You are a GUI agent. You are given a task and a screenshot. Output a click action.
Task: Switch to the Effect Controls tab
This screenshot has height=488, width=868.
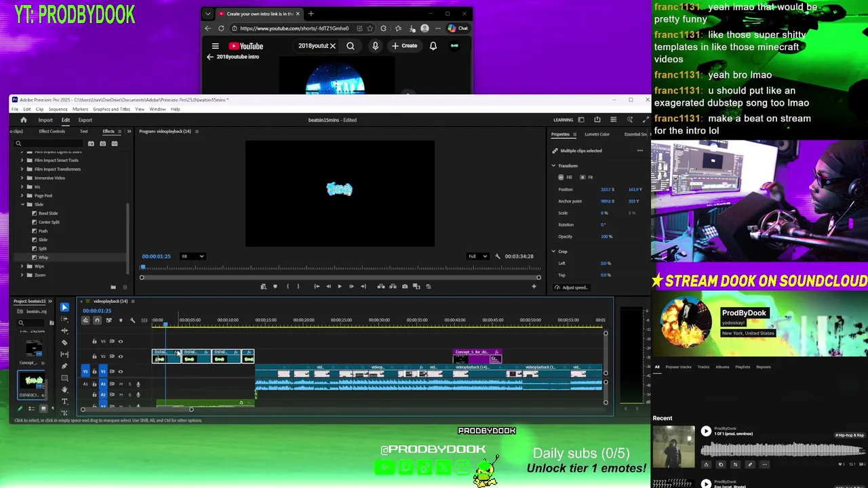coord(52,131)
